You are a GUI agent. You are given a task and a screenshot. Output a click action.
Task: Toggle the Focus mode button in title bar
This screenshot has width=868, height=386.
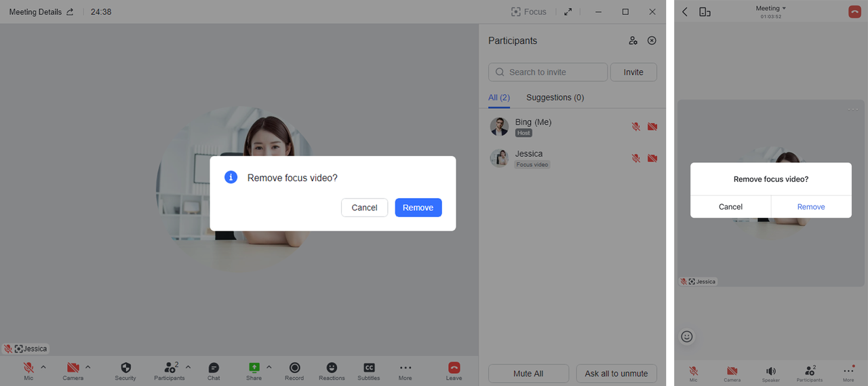[x=529, y=12]
